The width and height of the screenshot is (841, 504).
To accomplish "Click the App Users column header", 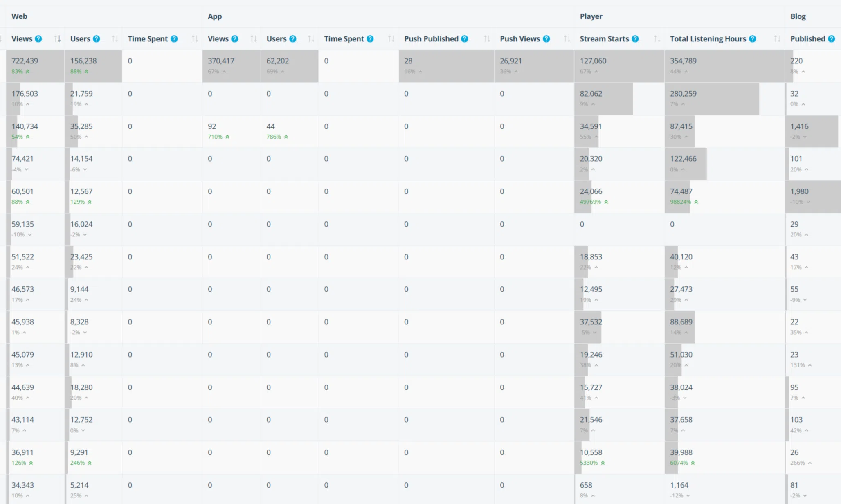I will coord(277,39).
